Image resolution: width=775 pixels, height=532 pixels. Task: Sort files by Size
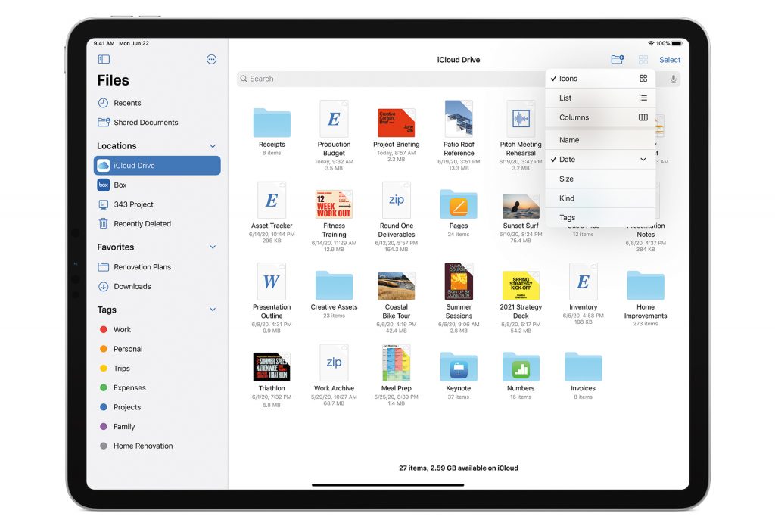pos(600,179)
